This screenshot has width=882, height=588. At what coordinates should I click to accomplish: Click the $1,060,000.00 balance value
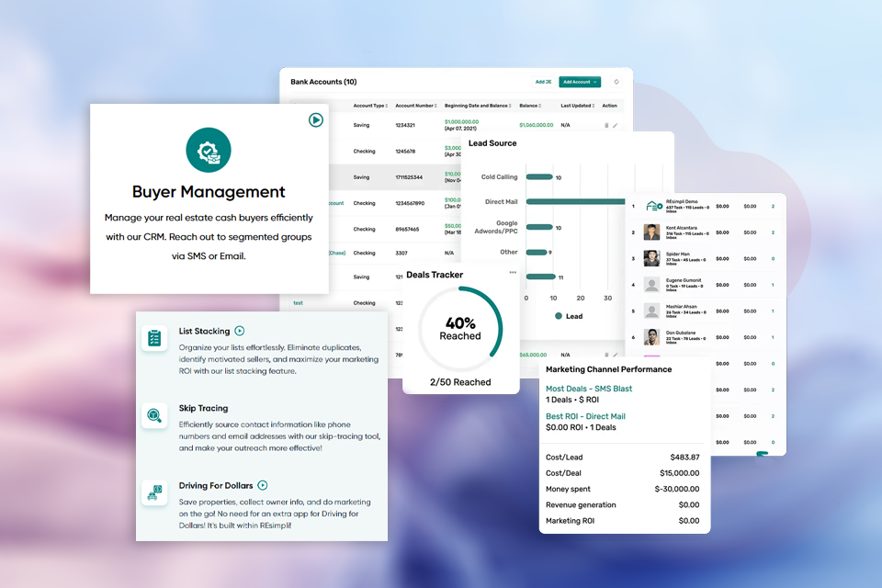click(x=536, y=125)
